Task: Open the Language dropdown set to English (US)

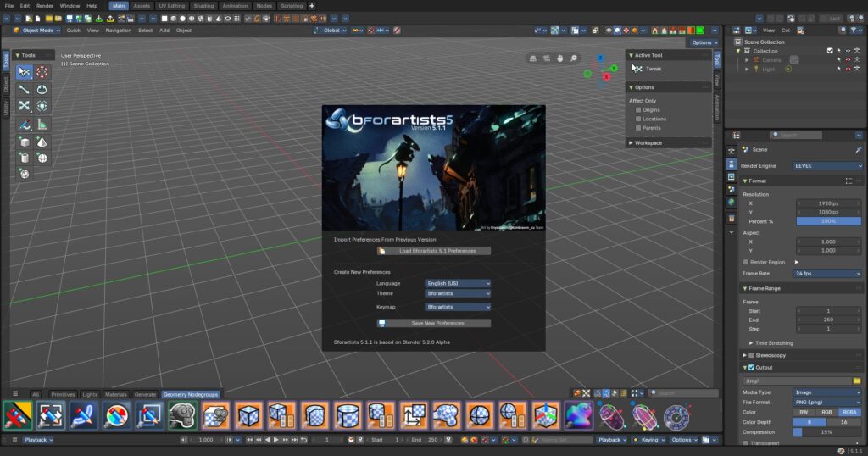Action: point(458,283)
